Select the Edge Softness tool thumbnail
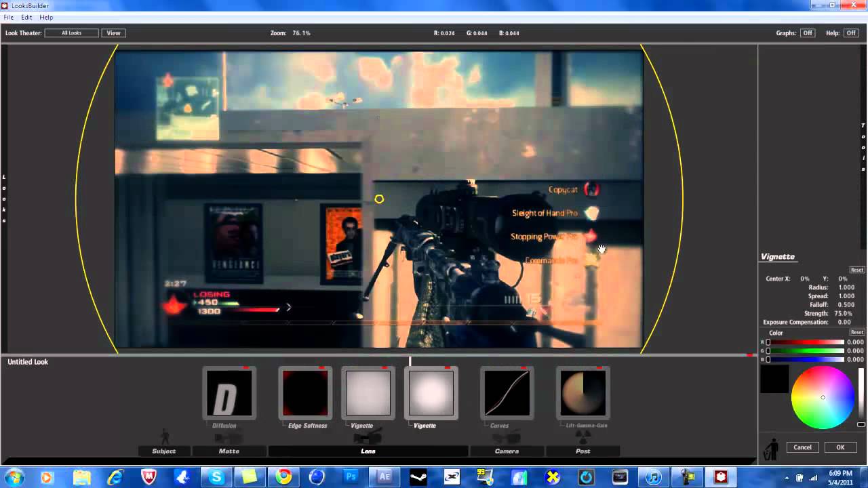 click(305, 393)
